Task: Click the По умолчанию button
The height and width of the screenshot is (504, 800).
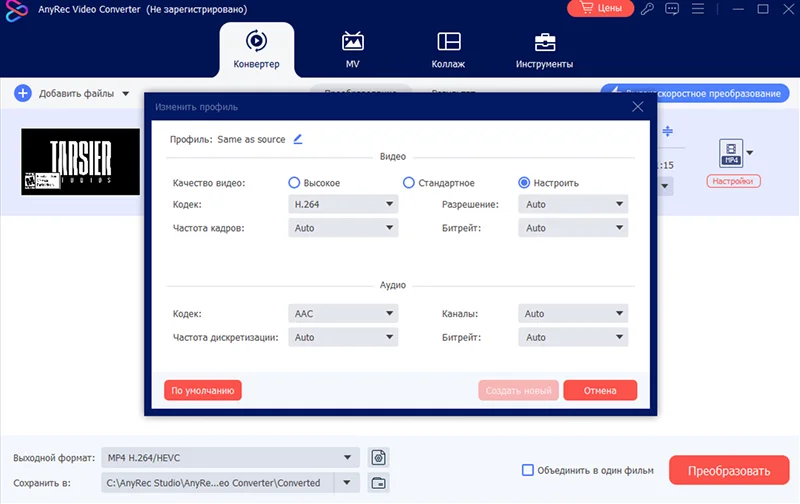Action: pyautogui.click(x=203, y=390)
